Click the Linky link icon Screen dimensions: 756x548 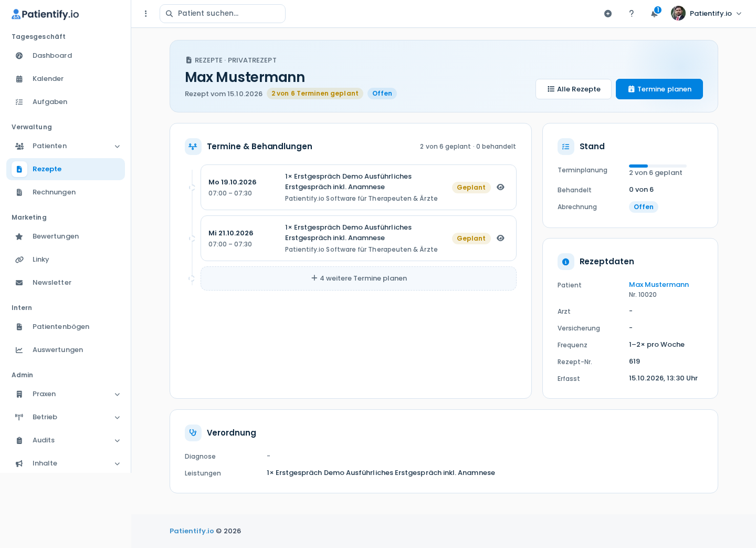coord(19,260)
